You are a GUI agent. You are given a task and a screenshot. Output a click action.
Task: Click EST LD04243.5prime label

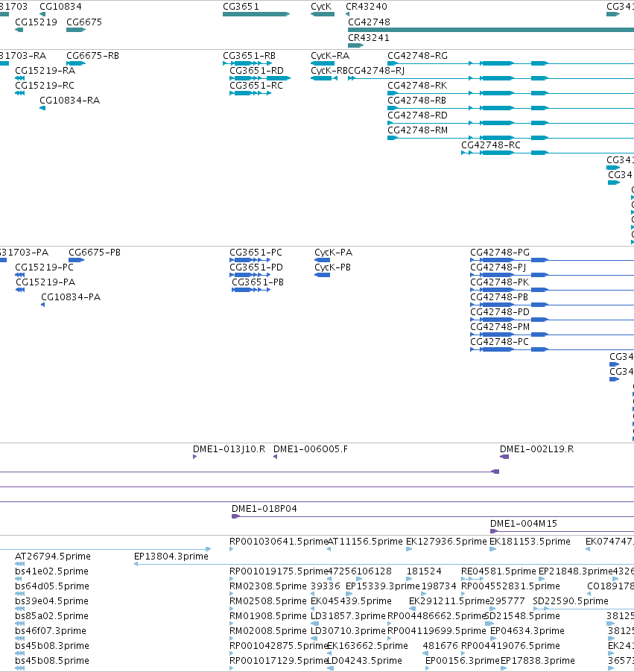coord(364,660)
